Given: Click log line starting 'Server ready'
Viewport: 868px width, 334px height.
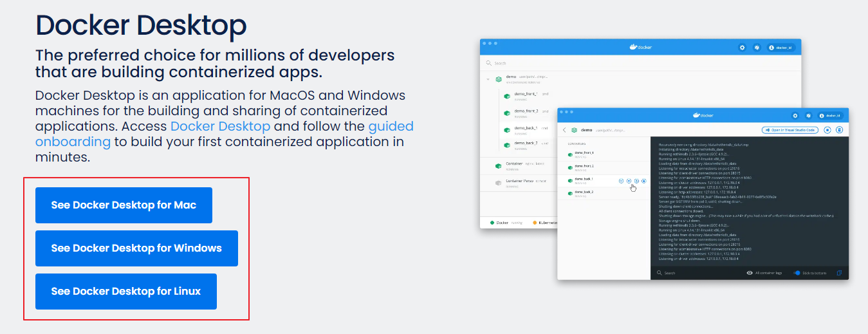Looking at the screenshot, I should point(718,196).
